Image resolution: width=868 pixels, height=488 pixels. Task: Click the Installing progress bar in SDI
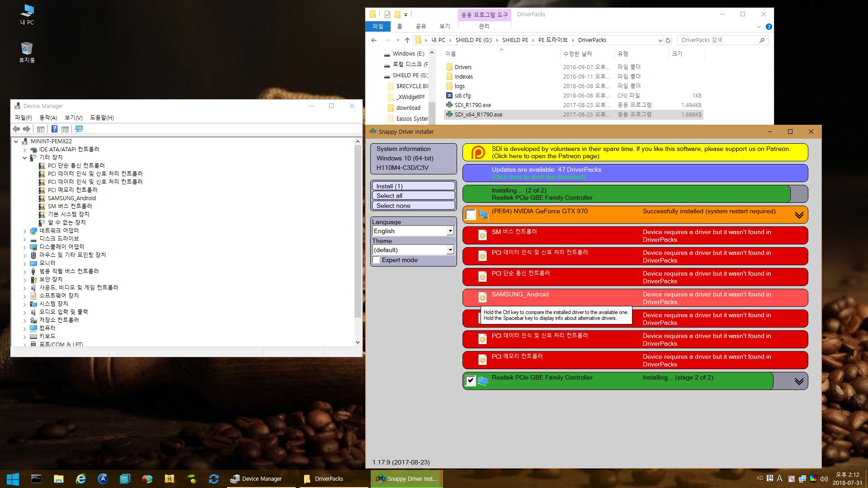[635, 194]
